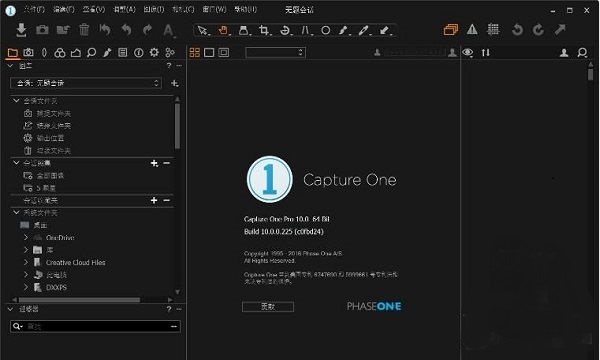Click the Rotate Right icon

(538, 30)
